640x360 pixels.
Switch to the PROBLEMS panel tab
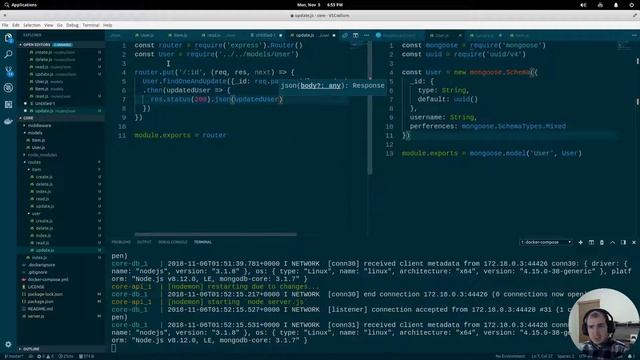click(x=121, y=242)
